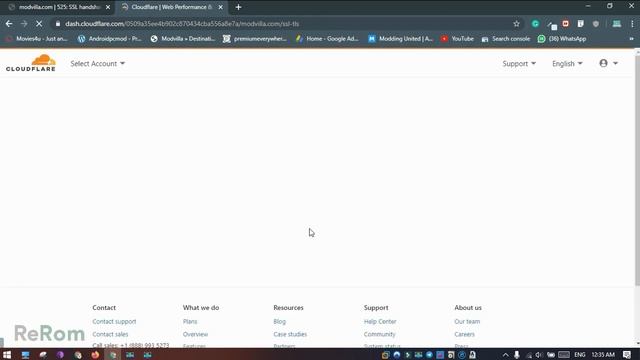This screenshot has width=640, height=360.
Task: Open the Careers footer link
Action: click(x=464, y=334)
